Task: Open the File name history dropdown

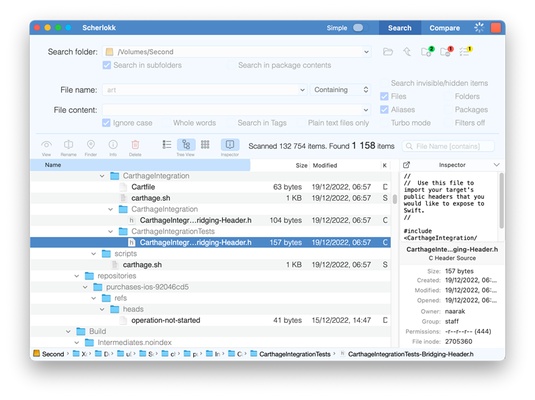Action: (302, 90)
